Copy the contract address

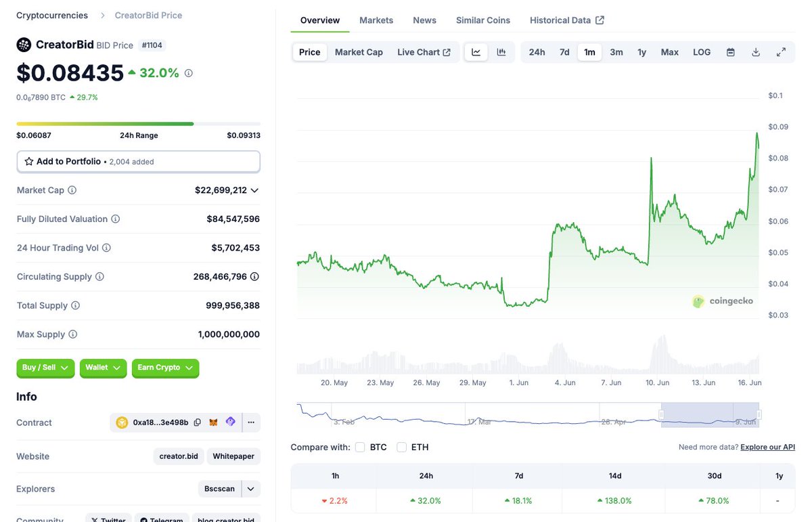pyautogui.click(x=198, y=422)
